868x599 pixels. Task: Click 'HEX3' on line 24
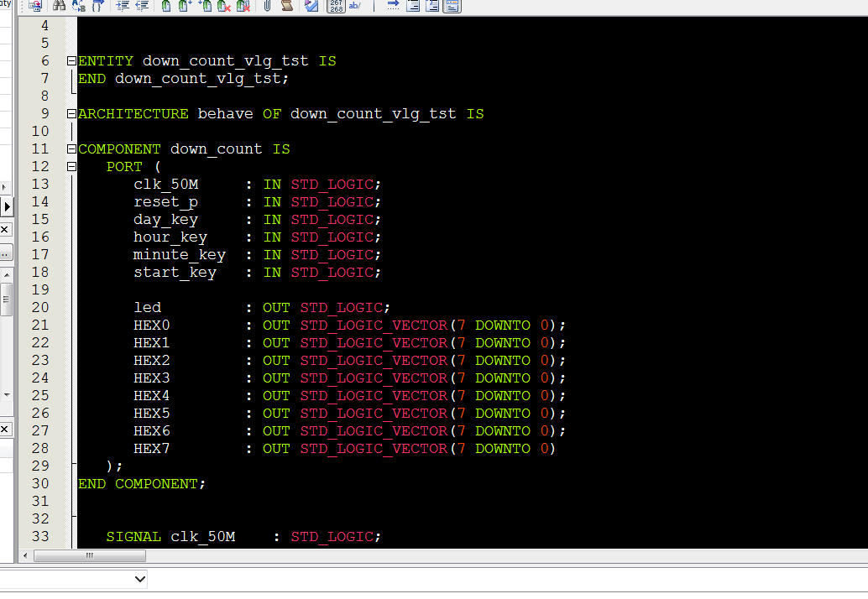click(151, 378)
